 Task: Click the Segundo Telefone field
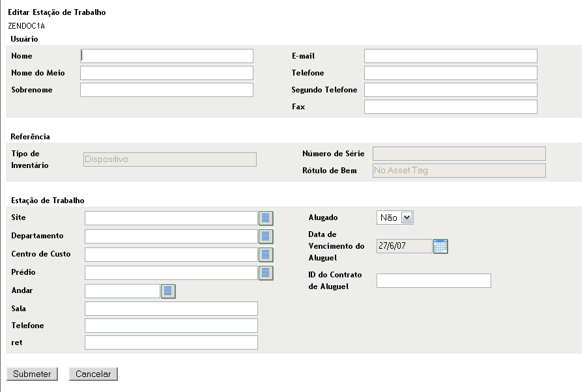[x=450, y=90]
